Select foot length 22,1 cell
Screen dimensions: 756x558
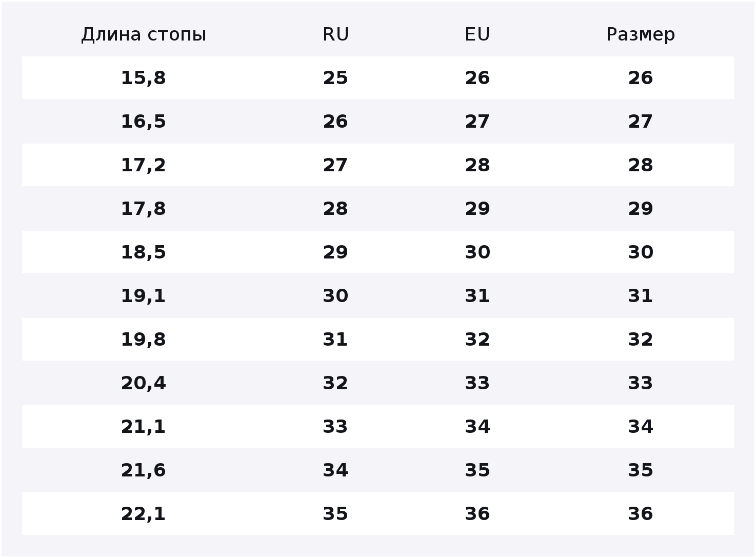144,514
